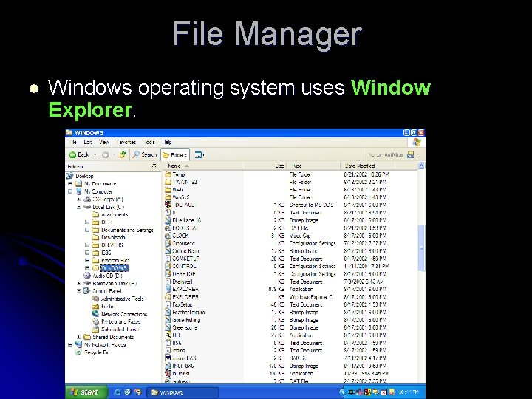Image resolution: width=532 pixels, height=399 pixels.
Task: Open the Tools menu
Action: (149, 142)
